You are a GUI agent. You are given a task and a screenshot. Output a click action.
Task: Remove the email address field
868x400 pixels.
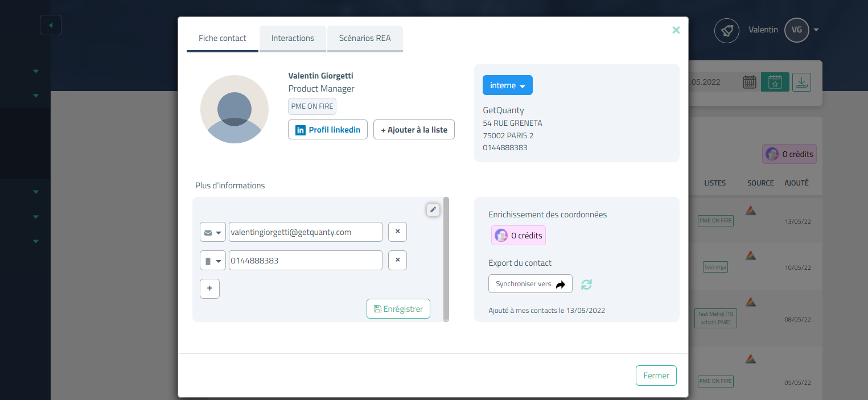(x=397, y=232)
